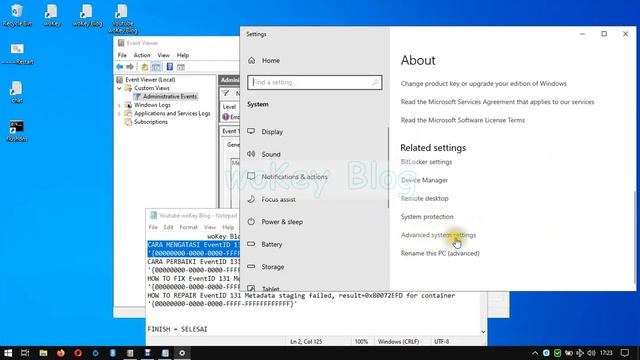Click the Find a setting search box

coord(315,82)
